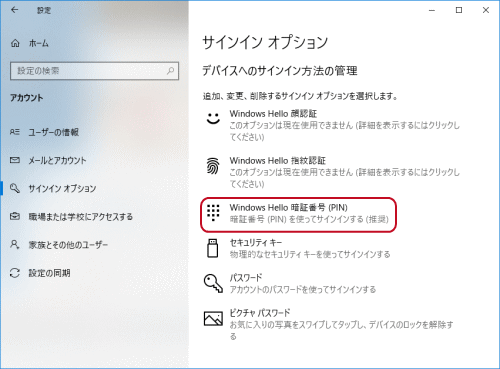The height and width of the screenshot is (369, 500).
Task: Click the password key icon
Action: [x=213, y=283]
